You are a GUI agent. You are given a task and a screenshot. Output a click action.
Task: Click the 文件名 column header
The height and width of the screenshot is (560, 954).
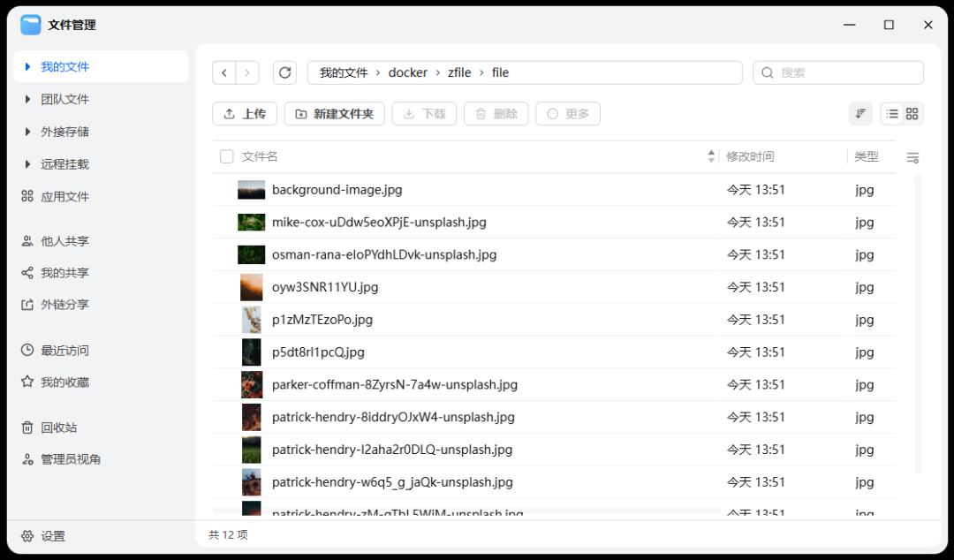point(260,156)
